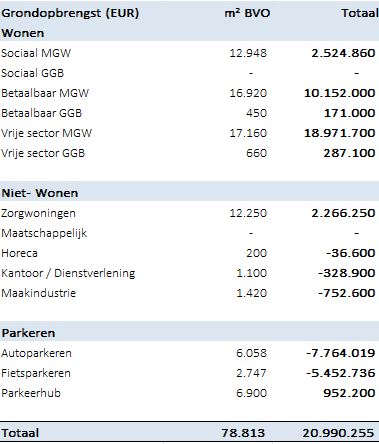Click the Maatschappelijk row label
Image resolution: width=379 pixels, height=444 pixels.
click(x=44, y=233)
